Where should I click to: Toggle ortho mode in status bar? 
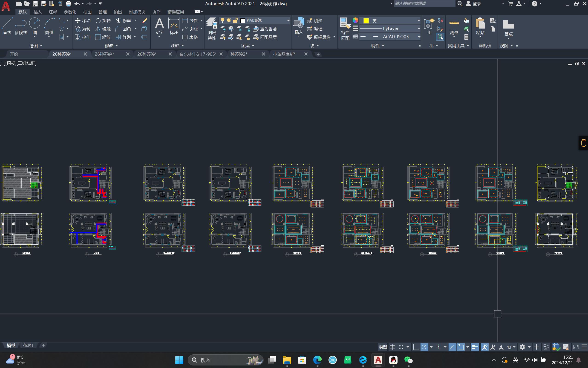(415, 347)
